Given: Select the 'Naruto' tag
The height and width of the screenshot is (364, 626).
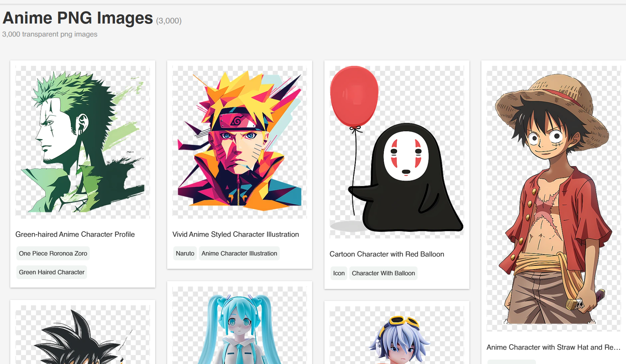Looking at the screenshot, I should [185, 253].
